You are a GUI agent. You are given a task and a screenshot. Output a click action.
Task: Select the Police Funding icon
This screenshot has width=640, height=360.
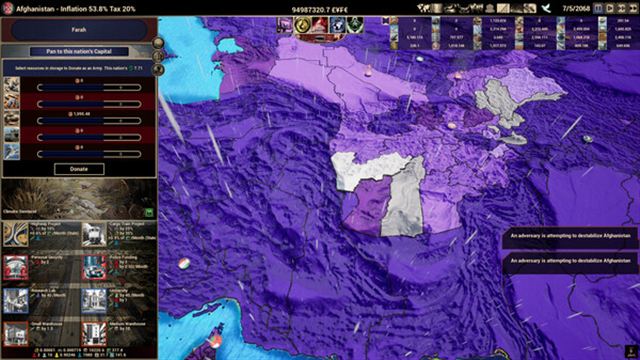[94, 267]
